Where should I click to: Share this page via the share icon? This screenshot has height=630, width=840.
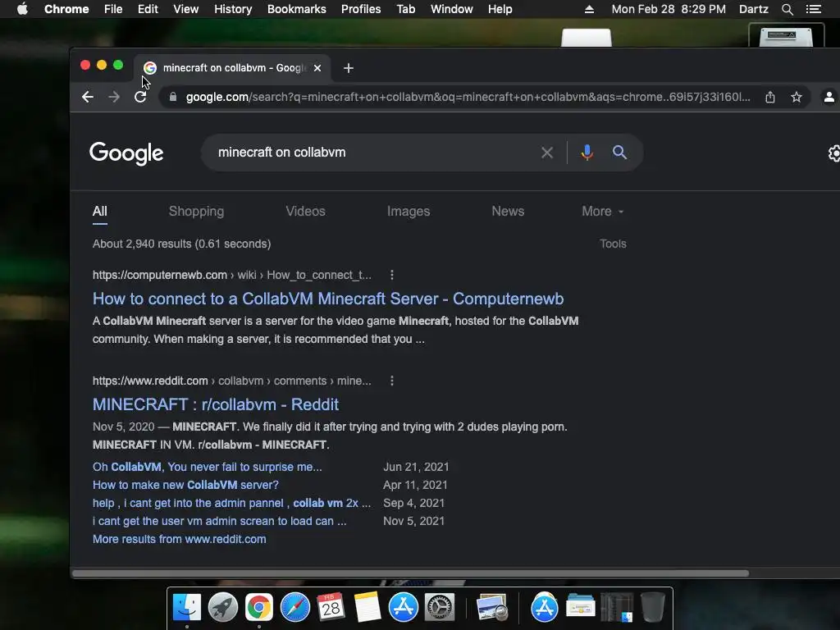769,97
